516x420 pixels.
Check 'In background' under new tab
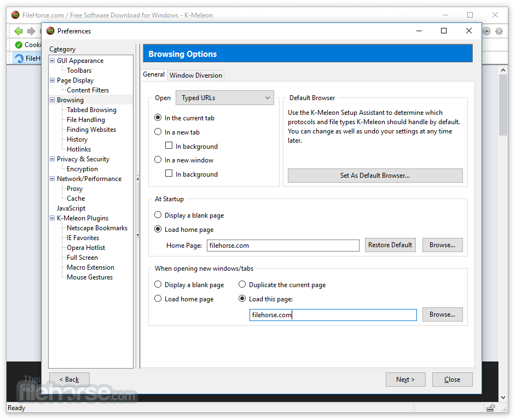coord(169,145)
